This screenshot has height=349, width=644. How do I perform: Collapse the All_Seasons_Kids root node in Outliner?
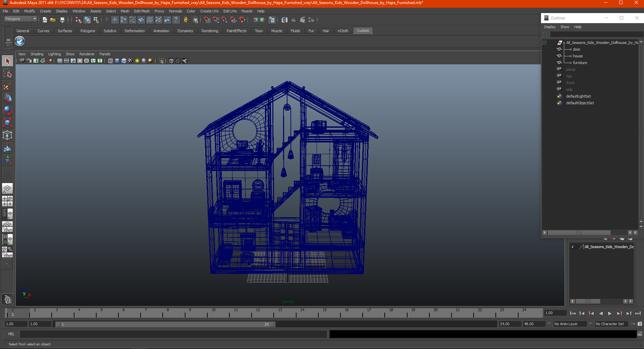(x=545, y=43)
